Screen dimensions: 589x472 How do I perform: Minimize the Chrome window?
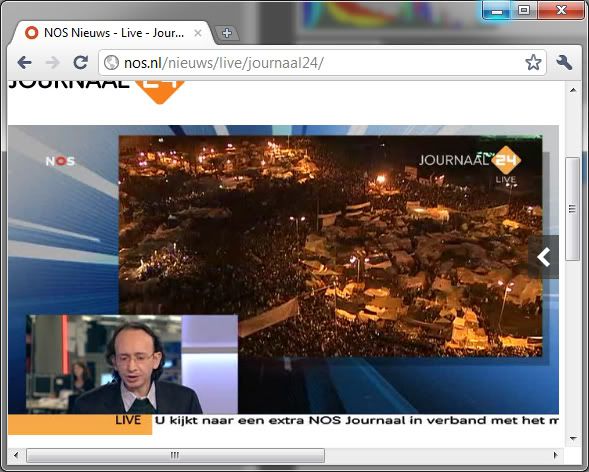tap(497, 11)
